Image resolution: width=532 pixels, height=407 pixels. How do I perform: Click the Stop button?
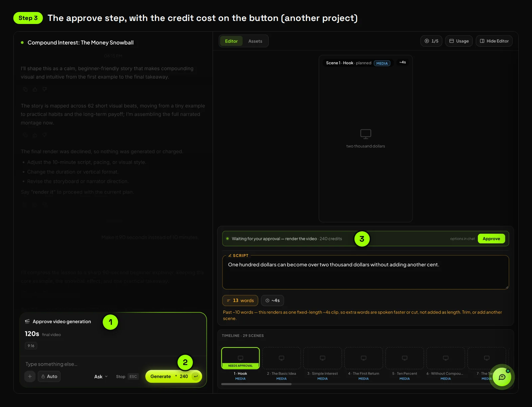121,377
